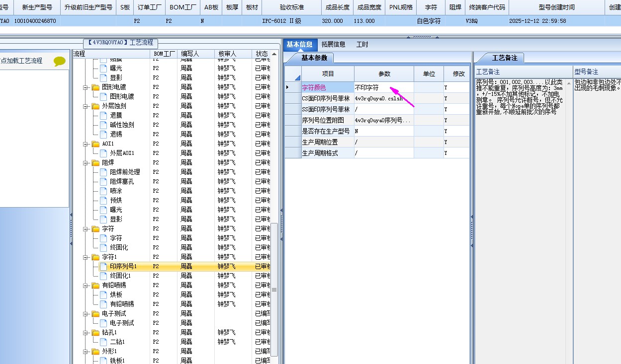
Task: Click the folder icon of the 阻焊 group
Action: (x=95, y=163)
